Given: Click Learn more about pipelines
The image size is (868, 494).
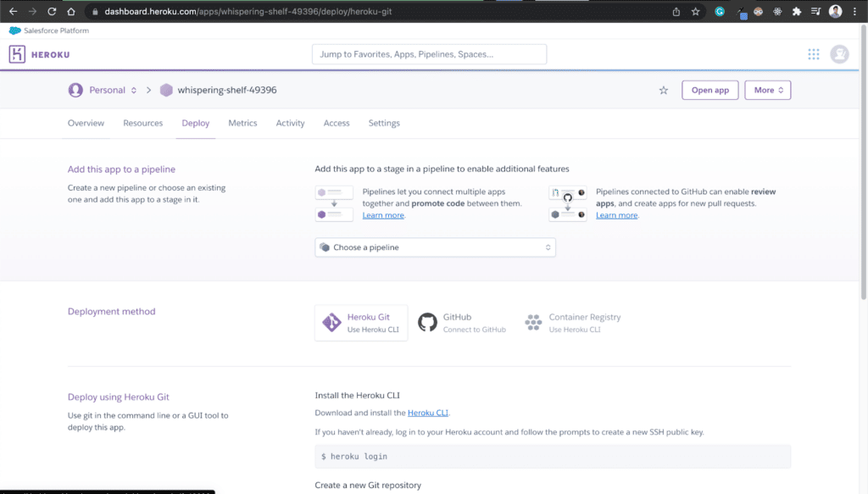Looking at the screenshot, I should coord(383,214).
